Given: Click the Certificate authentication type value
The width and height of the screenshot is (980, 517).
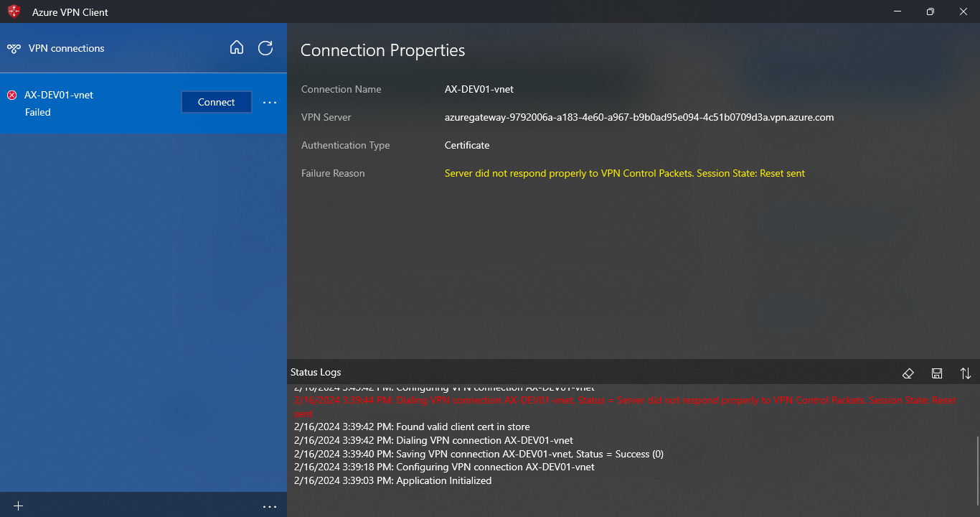Looking at the screenshot, I should 467,145.
